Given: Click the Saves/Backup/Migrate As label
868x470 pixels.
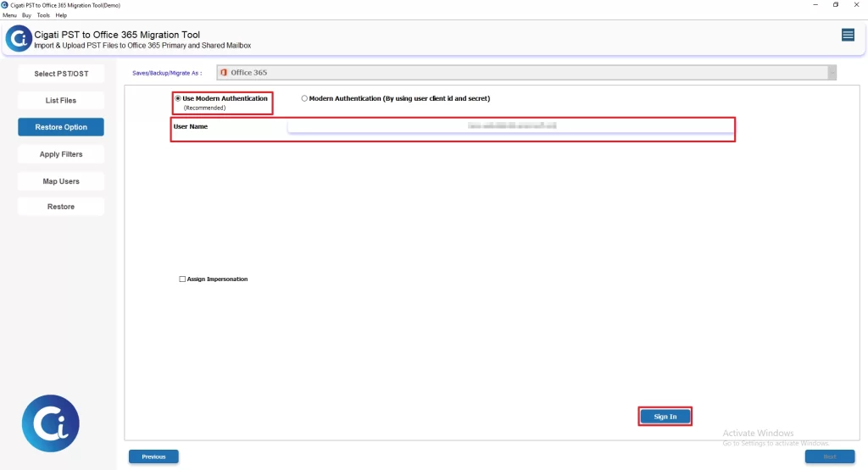Looking at the screenshot, I should pos(167,73).
